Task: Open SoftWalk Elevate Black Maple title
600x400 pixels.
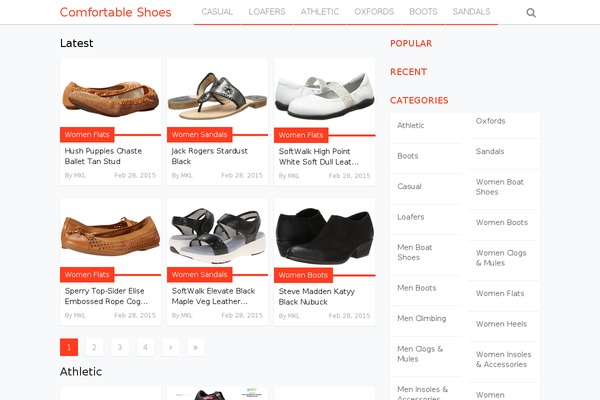Action: (x=214, y=296)
